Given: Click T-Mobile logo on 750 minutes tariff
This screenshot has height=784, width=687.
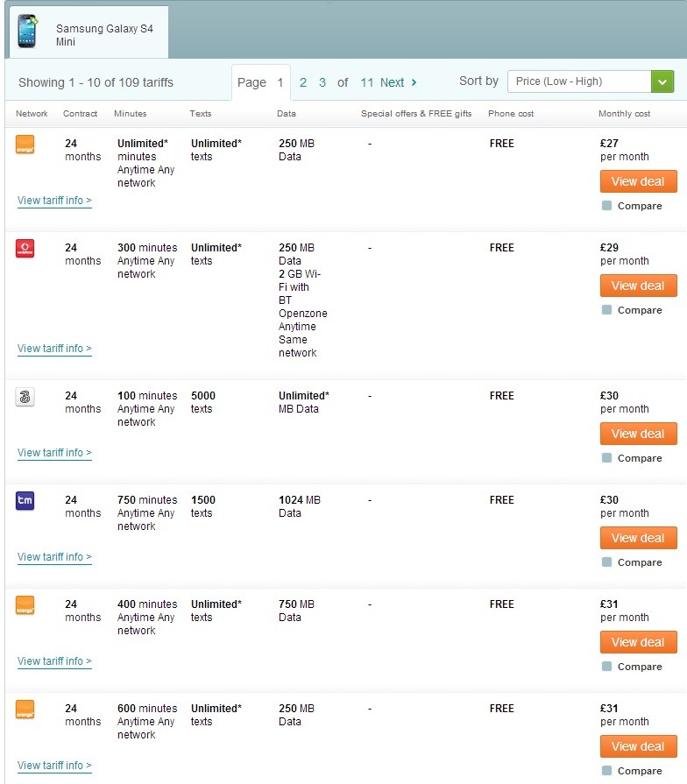Looking at the screenshot, I should pos(25,501).
